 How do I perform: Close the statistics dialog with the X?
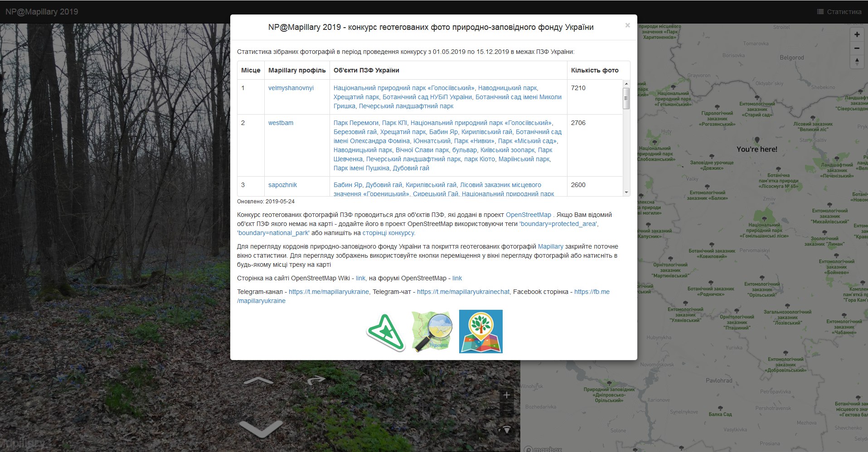(627, 25)
